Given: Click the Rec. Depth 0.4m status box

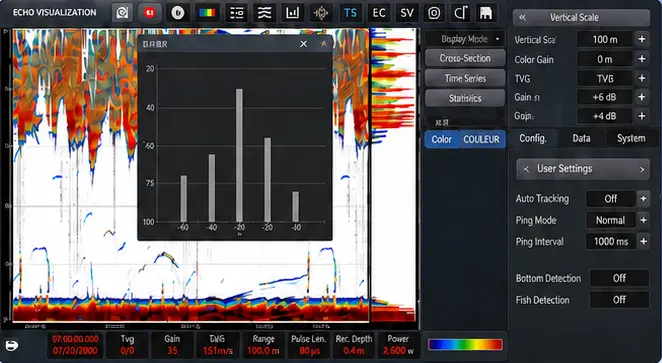Looking at the screenshot, I should coord(354,345).
